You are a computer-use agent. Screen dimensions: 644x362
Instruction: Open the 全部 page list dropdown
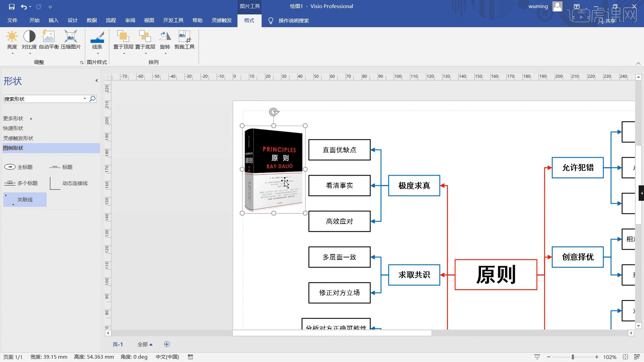[x=145, y=344]
